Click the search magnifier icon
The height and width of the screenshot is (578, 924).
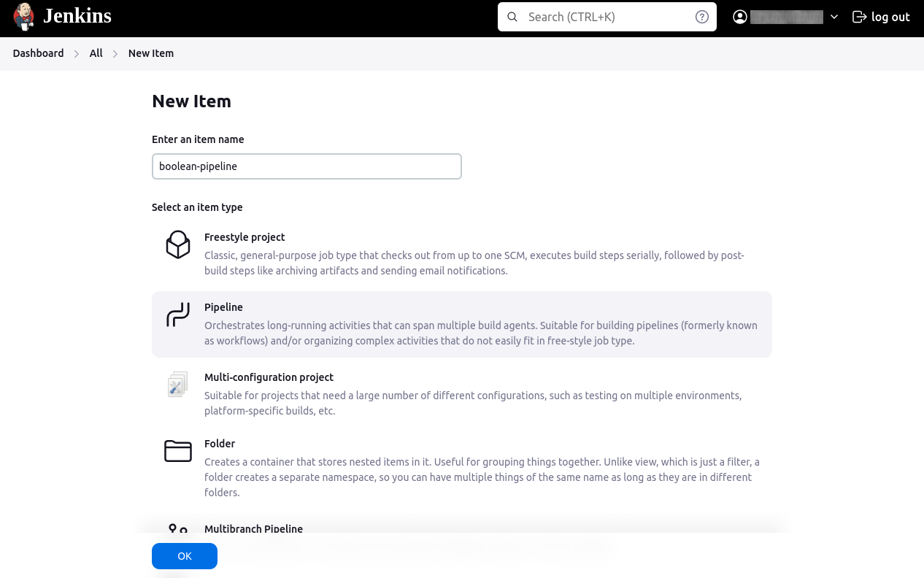(512, 17)
